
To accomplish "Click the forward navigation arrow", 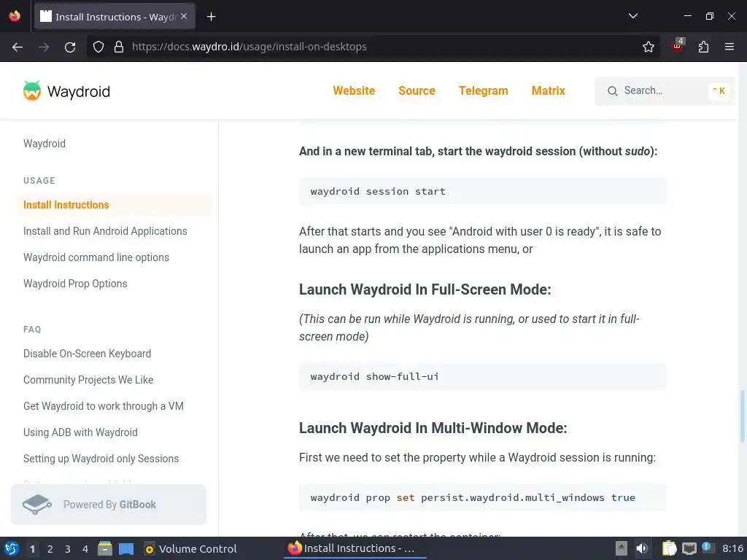I will [44, 47].
